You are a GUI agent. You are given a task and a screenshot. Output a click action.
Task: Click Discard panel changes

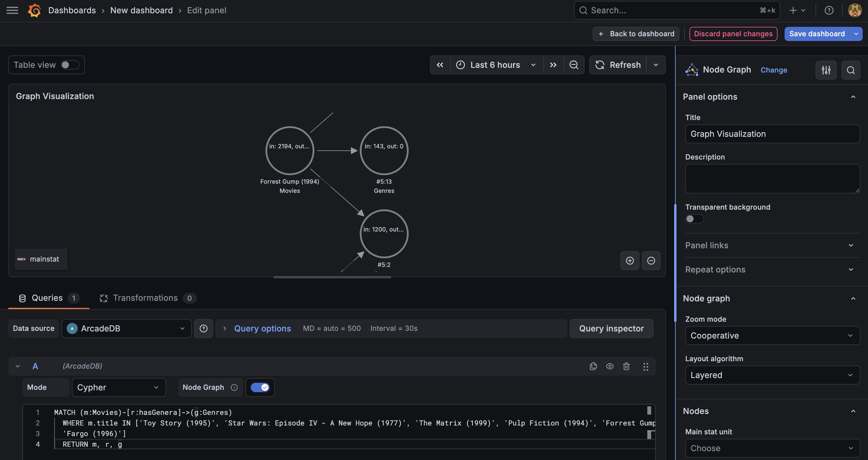click(x=733, y=34)
